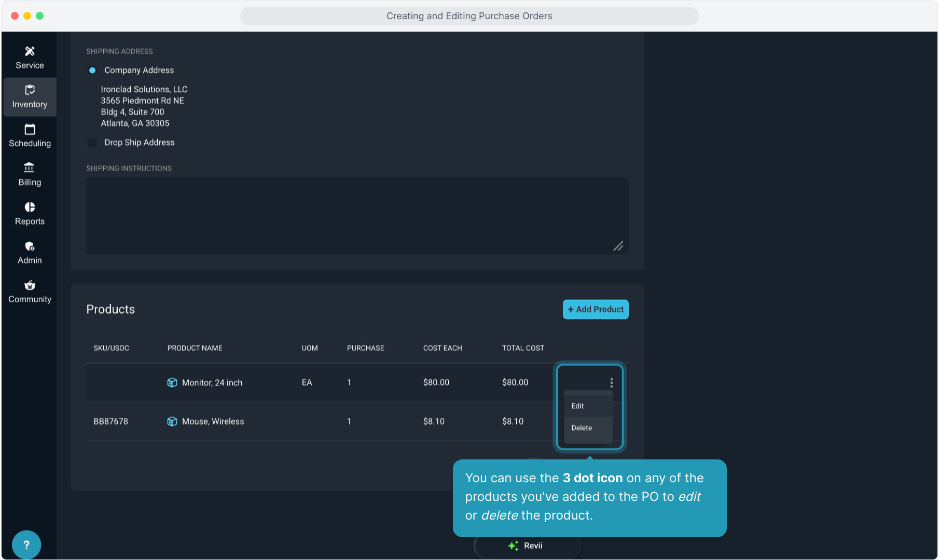The height and width of the screenshot is (560, 939).
Task: Click the help question mark button
Action: pyautogui.click(x=26, y=544)
